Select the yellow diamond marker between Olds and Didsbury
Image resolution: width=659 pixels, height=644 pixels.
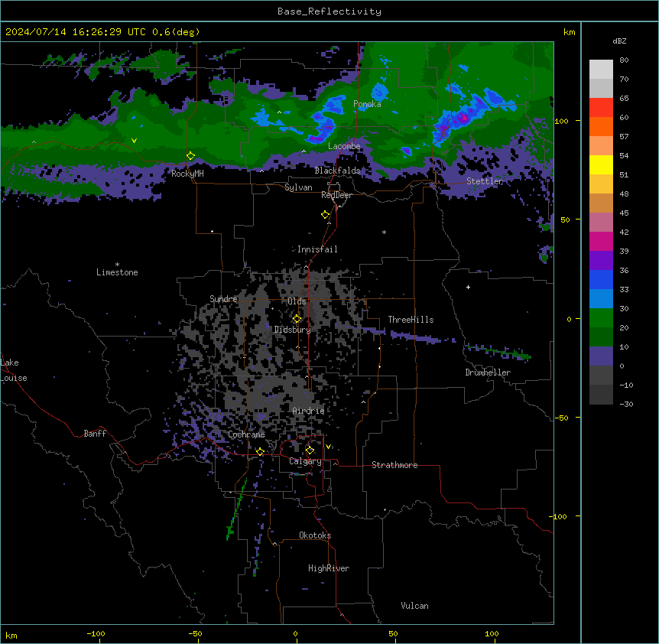297,319
